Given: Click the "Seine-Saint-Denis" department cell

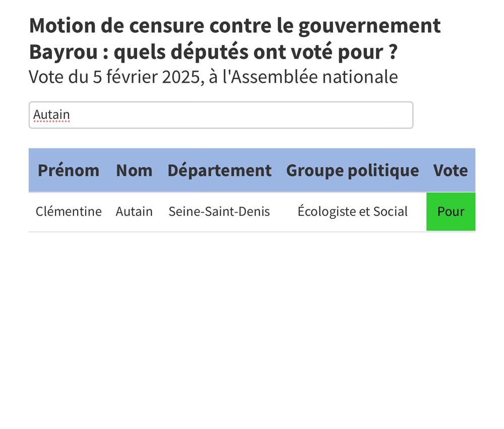Looking at the screenshot, I should (x=219, y=211).
